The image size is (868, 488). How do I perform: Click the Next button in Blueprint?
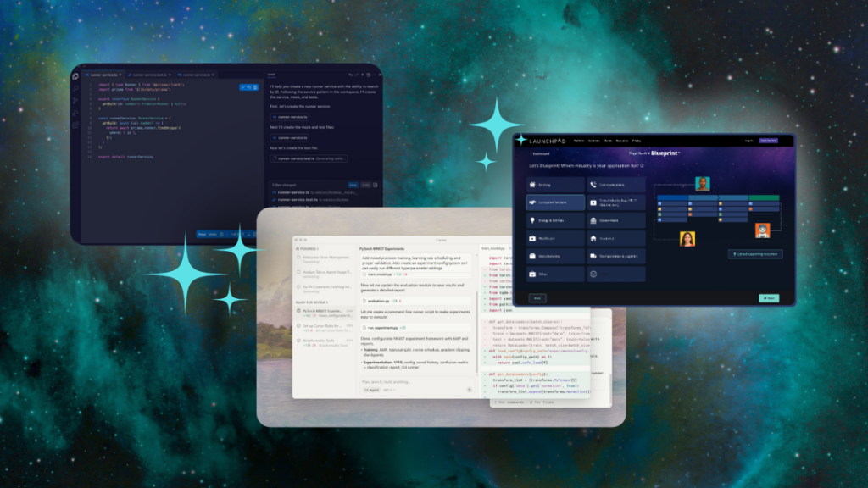click(x=770, y=298)
